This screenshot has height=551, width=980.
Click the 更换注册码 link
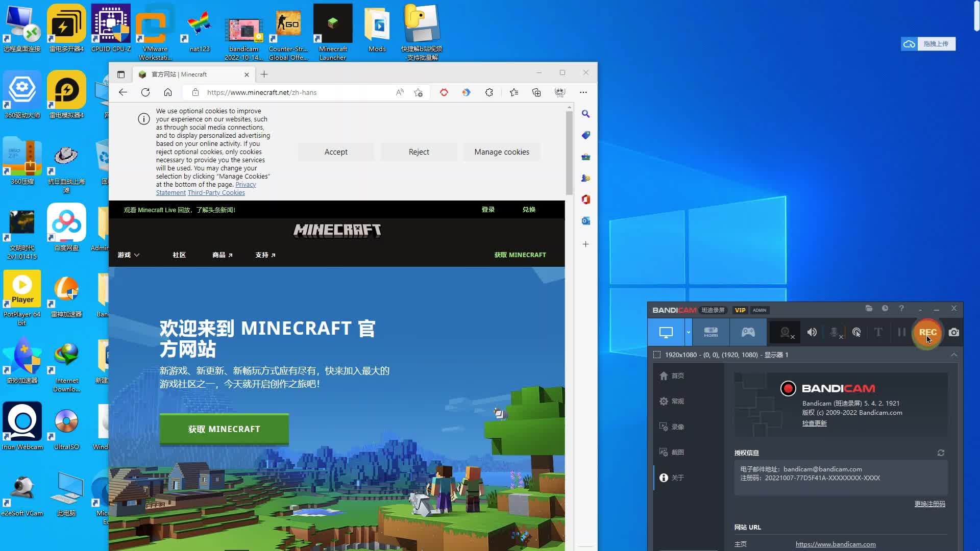coord(929,504)
